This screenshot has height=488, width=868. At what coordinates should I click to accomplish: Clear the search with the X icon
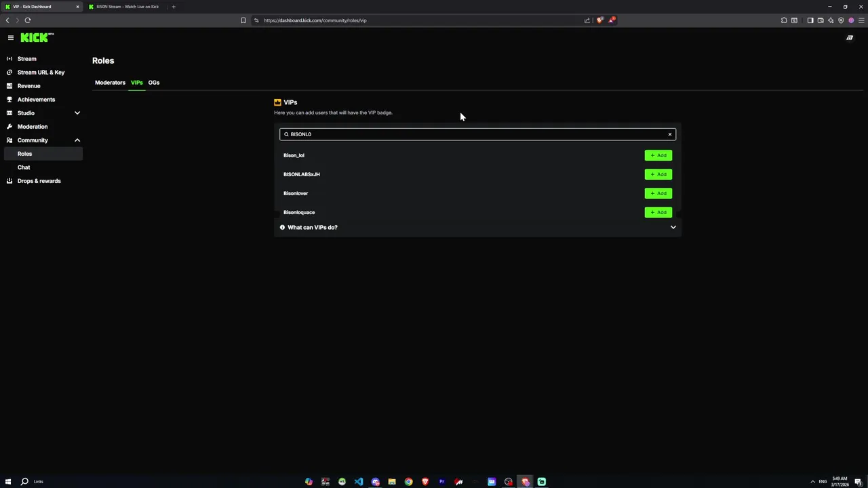click(670, 134)
